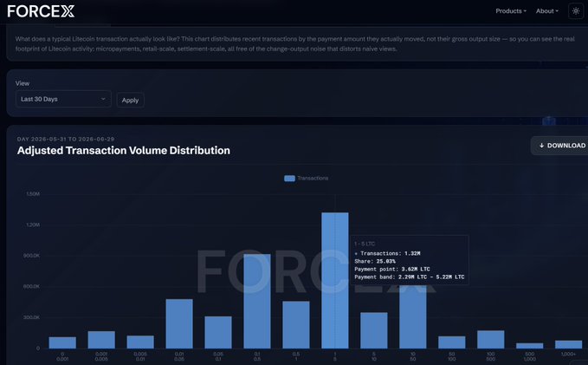Screen dimensions: 588x365
Task: Click the tooltip Share: 25.03% line
Action: [x=375, y=261]
